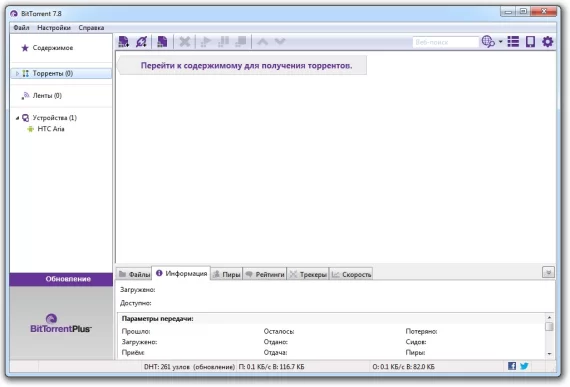Click the Create New Torrent icon
This screenshot has width=570, height=387.
(162, 42)
